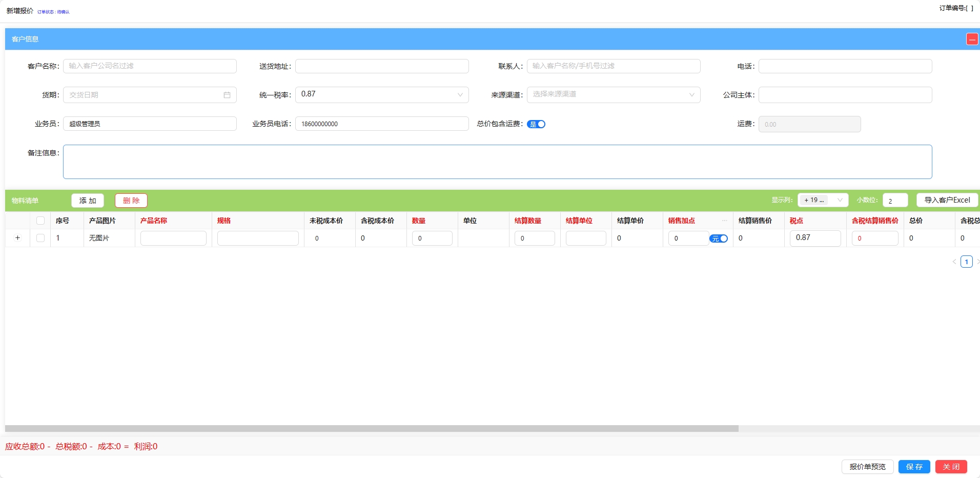Focus the 电话 input field
Viewport: 980px width, 478px height.
click(845, 66)
